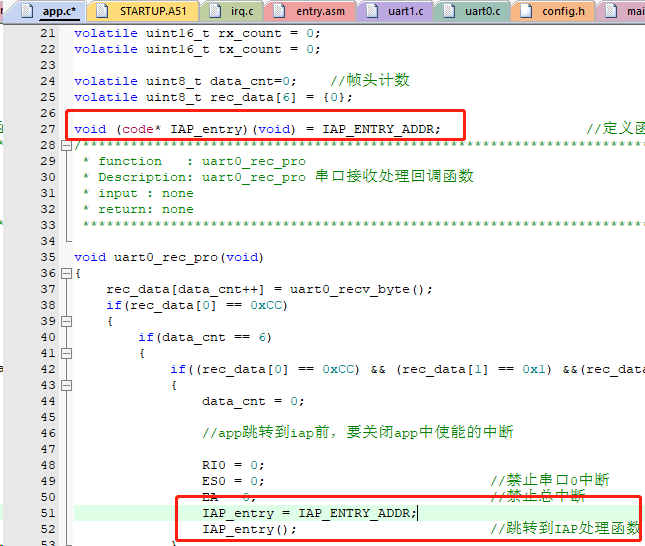
Task: Click the file icon on the STARTUP.A51 tab
Action: pyautogui.click(x=103, y=11)
